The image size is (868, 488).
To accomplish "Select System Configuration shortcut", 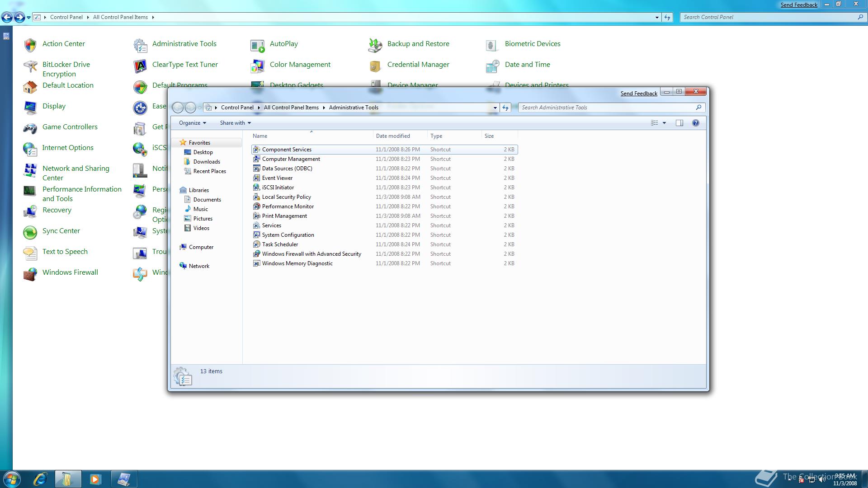I will coord(384,235).
